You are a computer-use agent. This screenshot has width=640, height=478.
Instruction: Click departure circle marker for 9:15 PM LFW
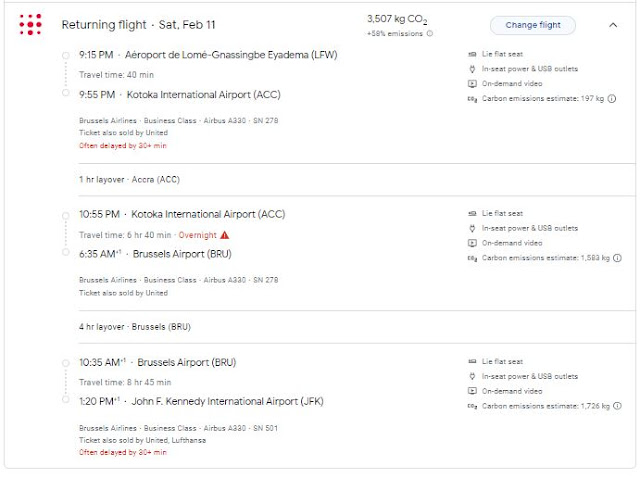65,56
